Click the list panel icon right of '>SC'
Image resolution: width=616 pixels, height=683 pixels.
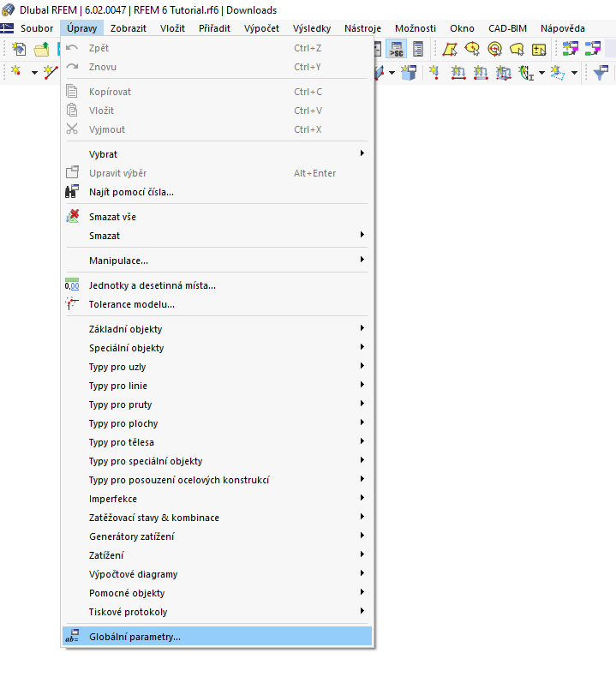tap(418, 49)
